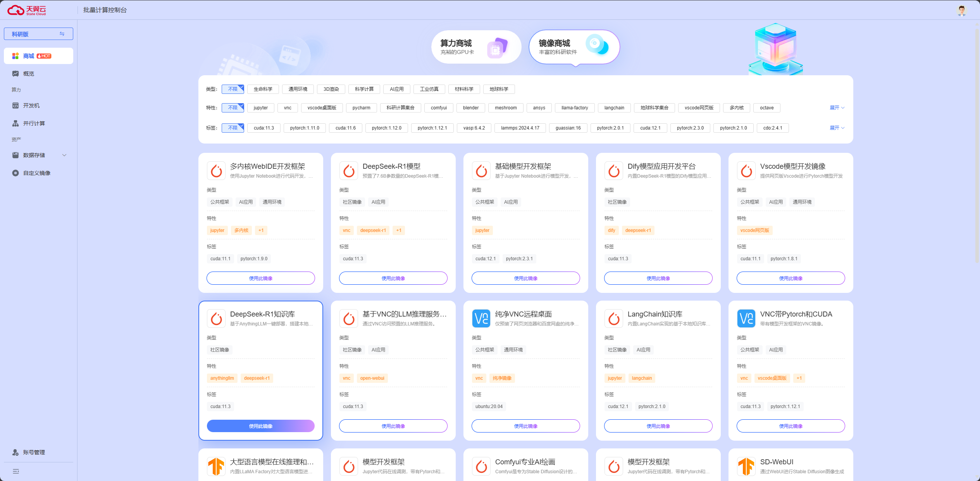Toggle the cuda:11.3 tag filter
The height and width of the screenshot is (481, 980).
pyautogui.click(x=264, y=128)
